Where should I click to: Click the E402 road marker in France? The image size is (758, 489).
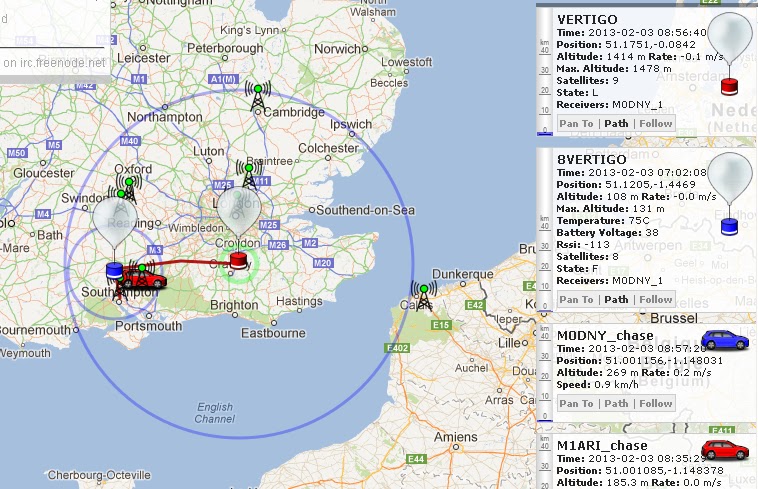pyautogui.click(x=397, y=348)
